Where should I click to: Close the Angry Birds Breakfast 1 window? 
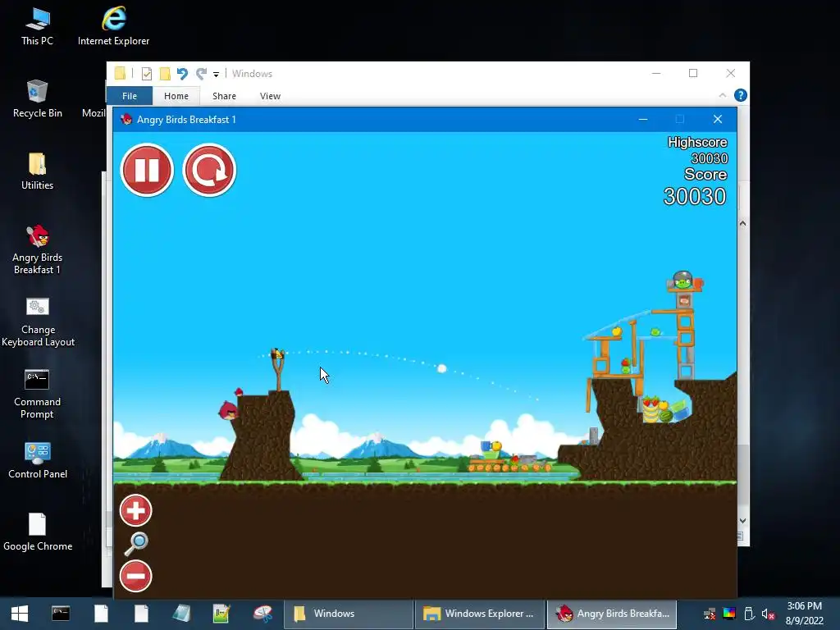pyautogui.click(x=718, y=119)
